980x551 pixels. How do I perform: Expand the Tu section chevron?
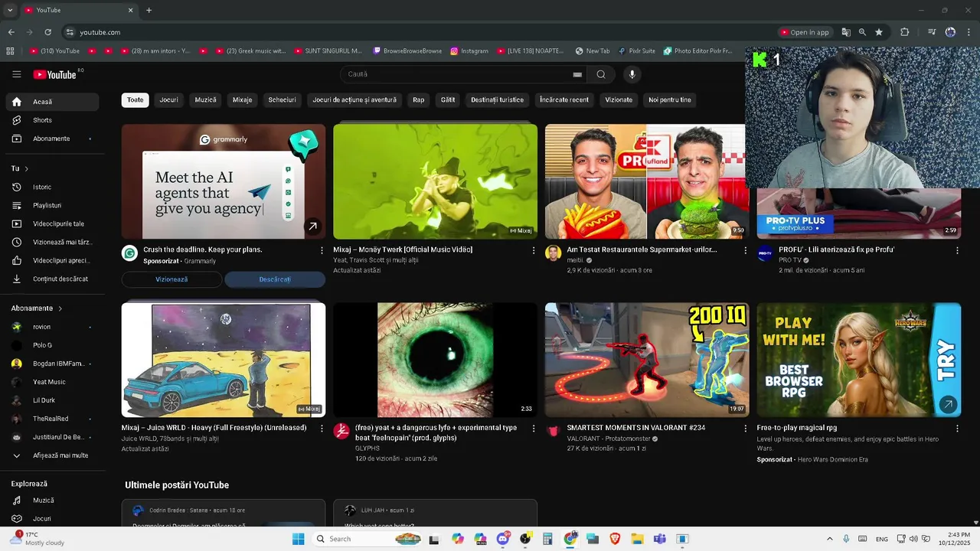[x=26, y=168]
